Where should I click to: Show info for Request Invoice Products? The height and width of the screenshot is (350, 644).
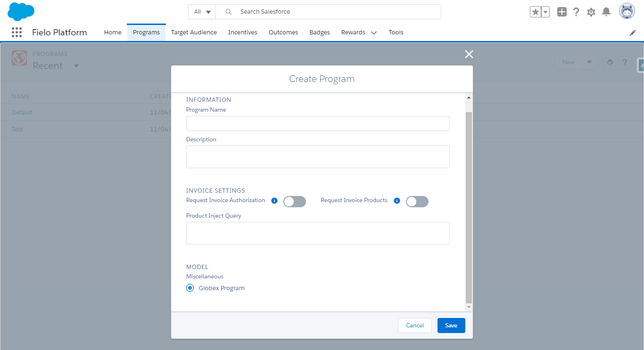coord(397,201)
